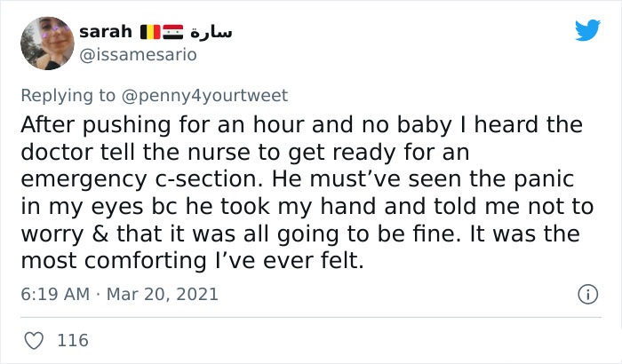Like the tweet with the heart icon
The width and height of the screenshot is (622, 364).
tap(34, 341)
